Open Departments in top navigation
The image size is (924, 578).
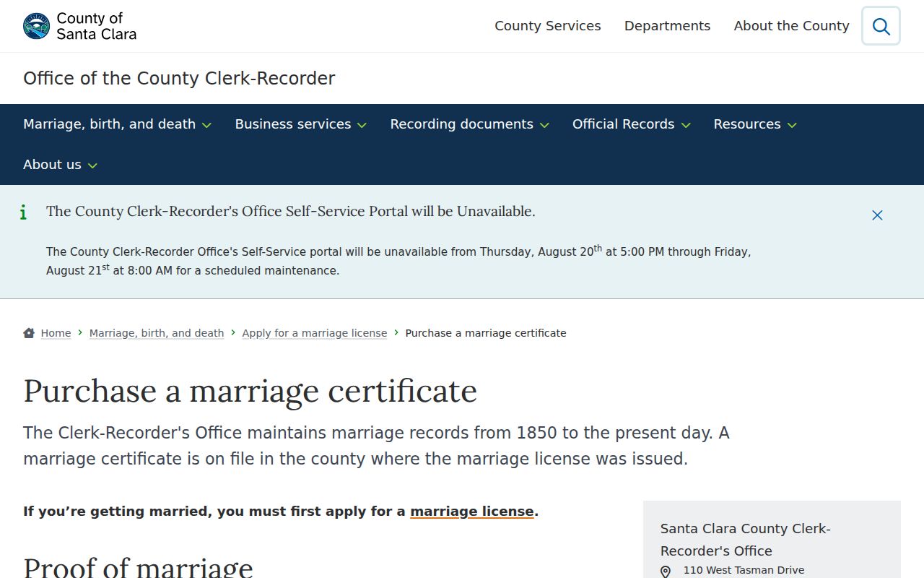click(667, 26)
